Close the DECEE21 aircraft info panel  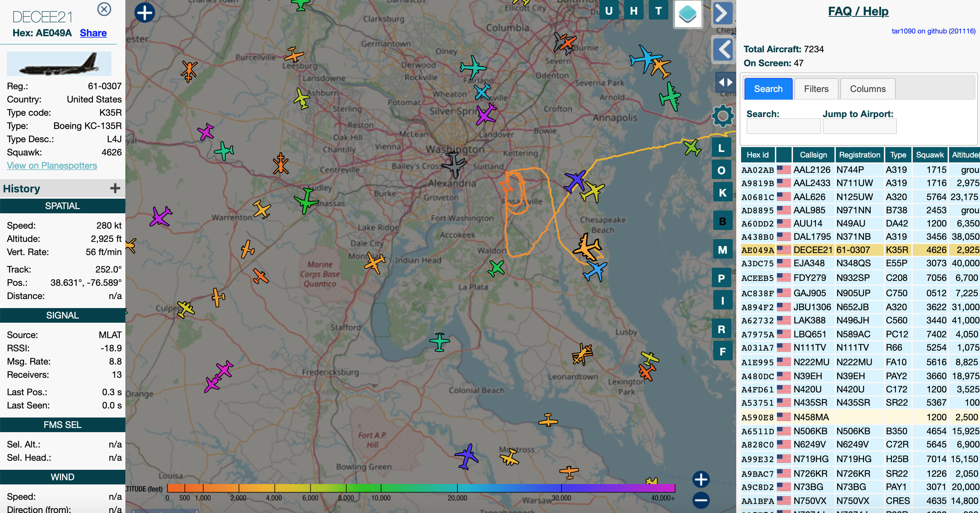click(x=104, y=9)
